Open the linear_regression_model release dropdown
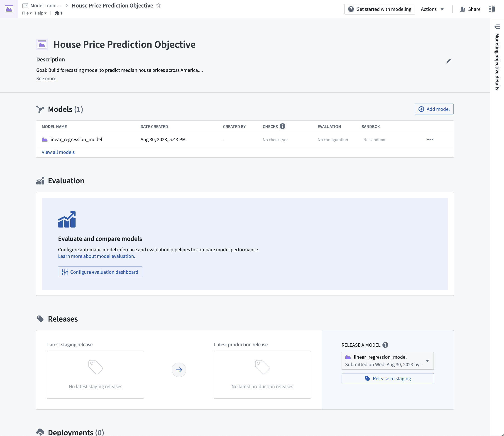This screenshot has height=436, width=504. 387,361
